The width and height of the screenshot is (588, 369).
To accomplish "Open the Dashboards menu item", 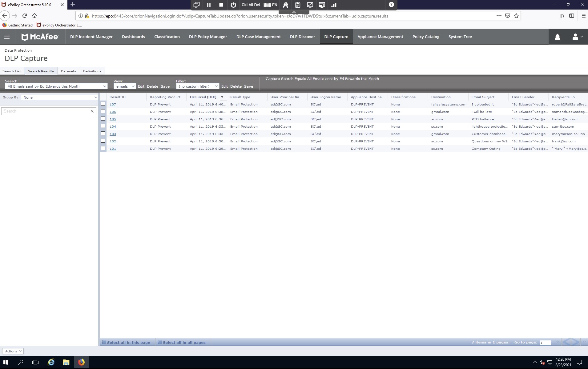I will (133, 37).
